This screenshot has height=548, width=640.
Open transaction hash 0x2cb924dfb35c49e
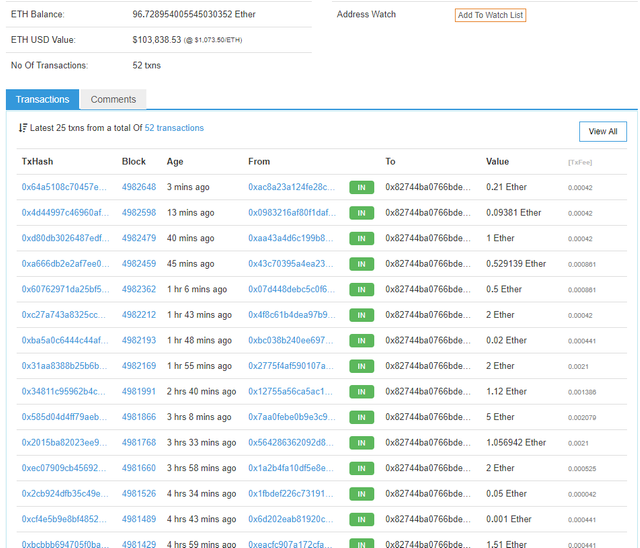click(x=65, y=493)
